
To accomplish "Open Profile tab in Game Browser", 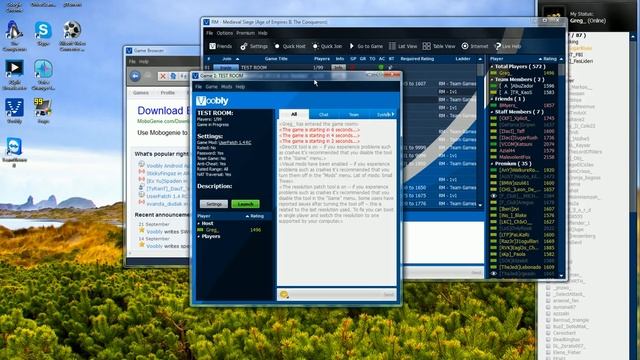I will [x=167, y=93].
